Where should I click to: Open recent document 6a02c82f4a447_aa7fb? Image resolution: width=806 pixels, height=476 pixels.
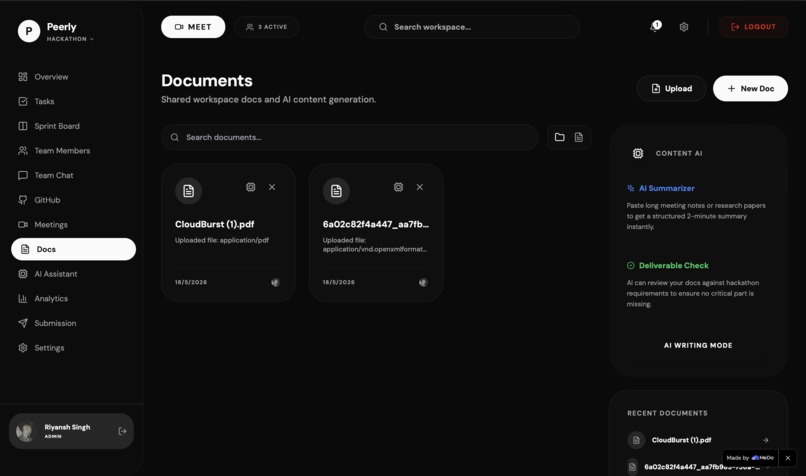tap(702, 467)
